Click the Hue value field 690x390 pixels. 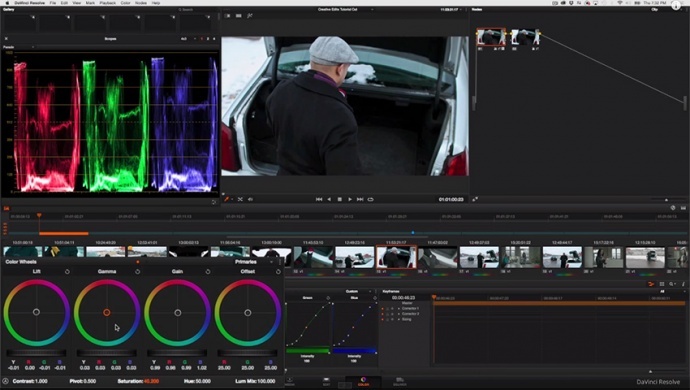202,381
